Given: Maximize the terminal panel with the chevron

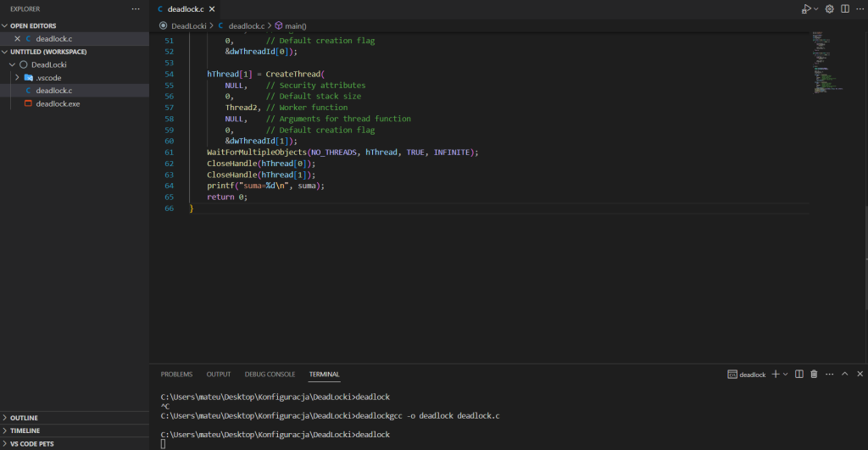Looking at the screenshot, I should tap(844, 374).
